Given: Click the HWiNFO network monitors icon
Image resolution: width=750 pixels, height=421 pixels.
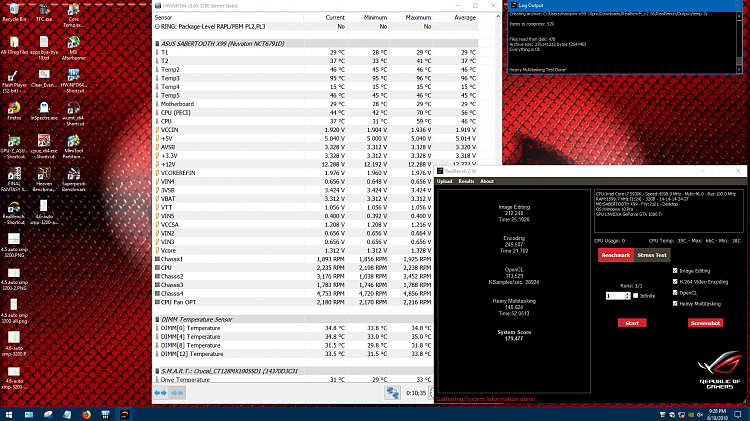Looking at the screenshot, I should pyautogui.click(x=393, y=393).
